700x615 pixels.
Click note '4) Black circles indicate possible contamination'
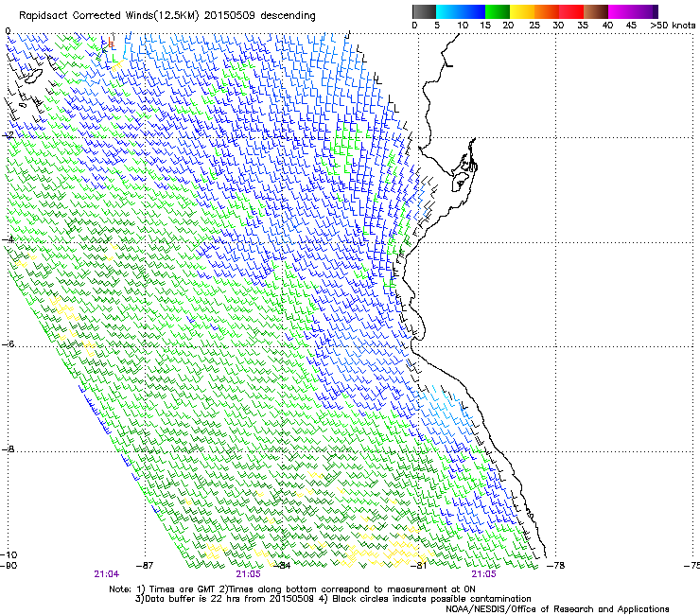pyautogui.click(x=425, y=599)
